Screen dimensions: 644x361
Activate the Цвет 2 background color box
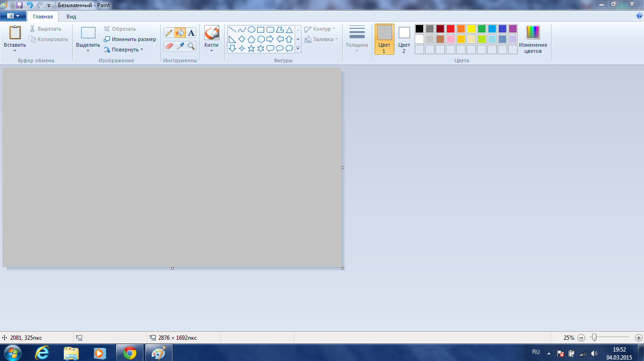[404, 39]
